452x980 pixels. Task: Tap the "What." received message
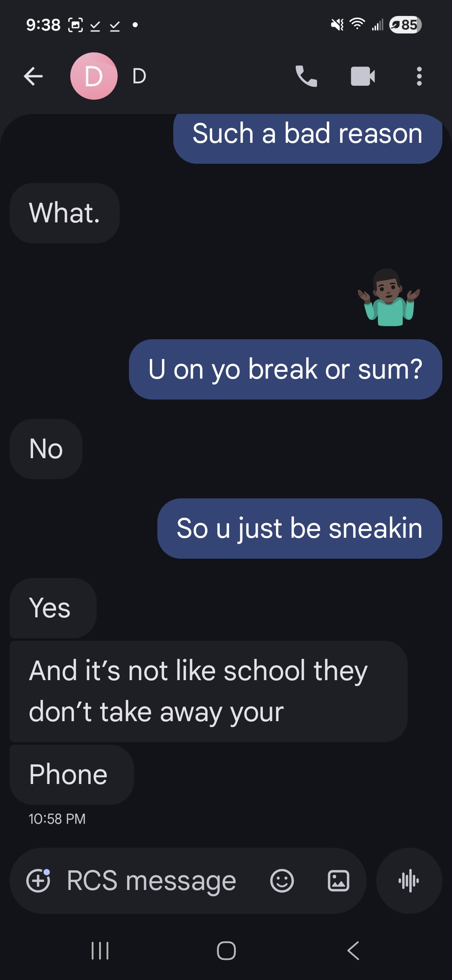coord(64,213)
